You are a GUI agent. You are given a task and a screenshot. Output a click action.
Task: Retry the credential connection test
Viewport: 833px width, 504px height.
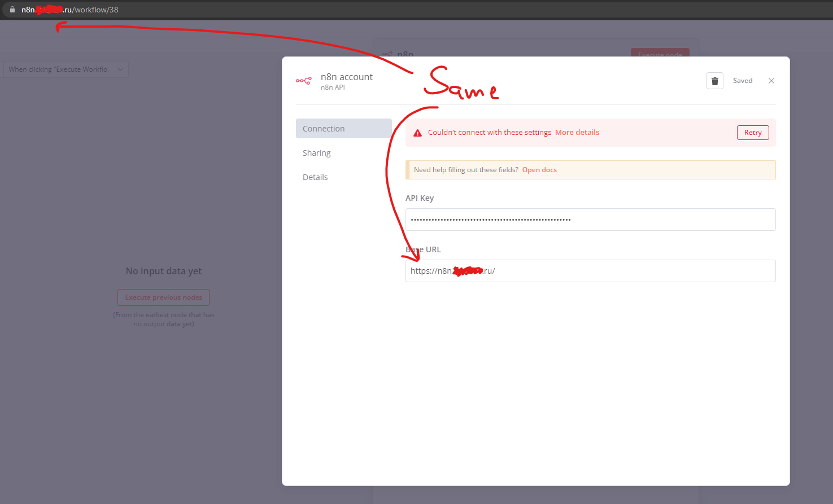coord(753,133)
